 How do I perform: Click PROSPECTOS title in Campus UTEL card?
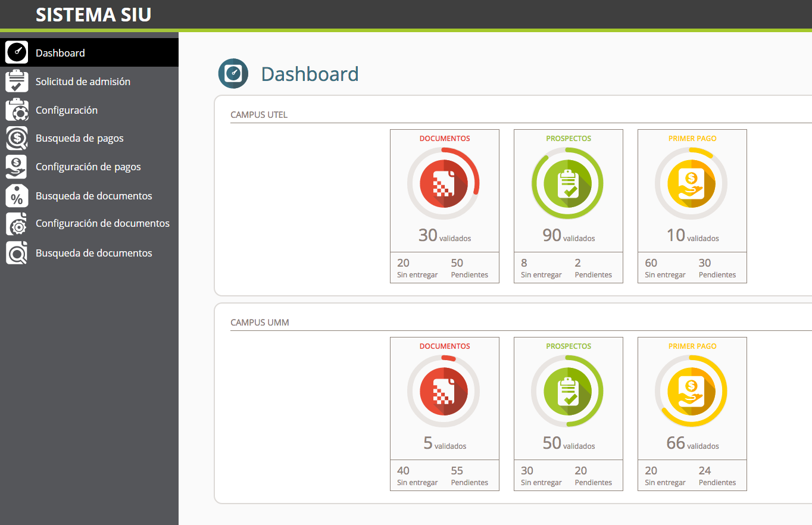click(569, 138)
